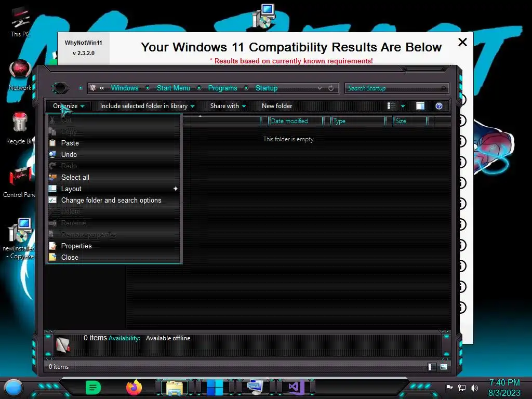The height and width of the screenshot is (399, 532).
Task: Click the back chevrons in address bar
Action: click(102, 88)
